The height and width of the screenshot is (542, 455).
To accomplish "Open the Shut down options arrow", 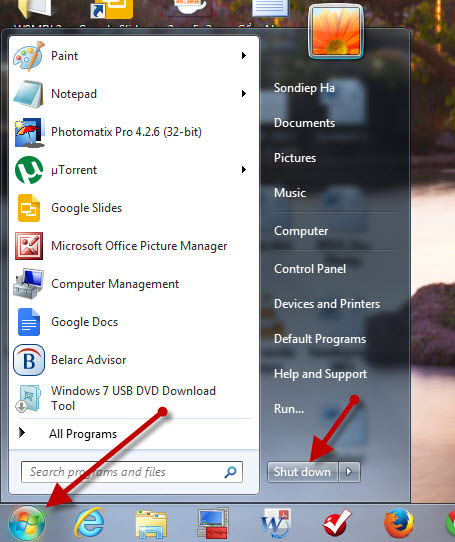I will (349, 472).
